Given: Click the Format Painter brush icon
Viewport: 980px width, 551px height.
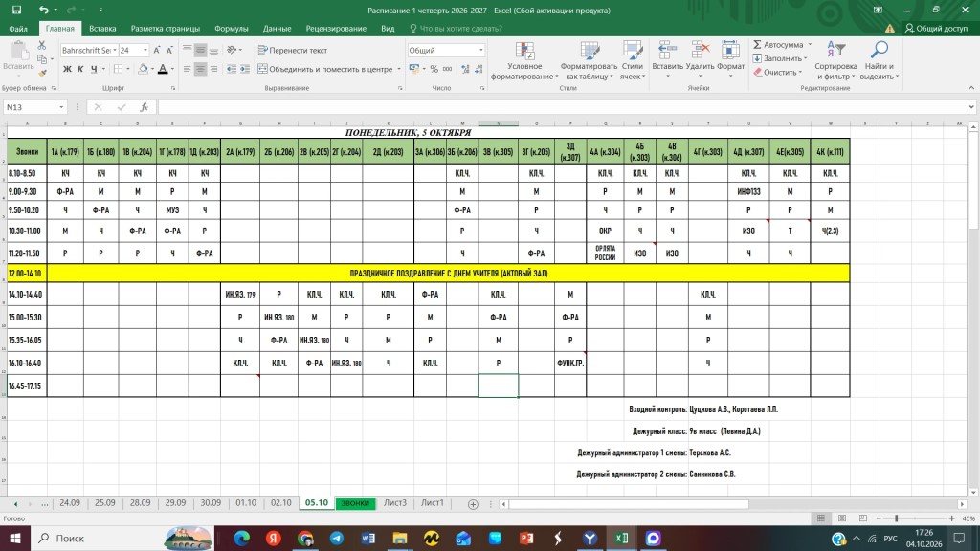Looking at the screenshot, I should tap(42, 73).
